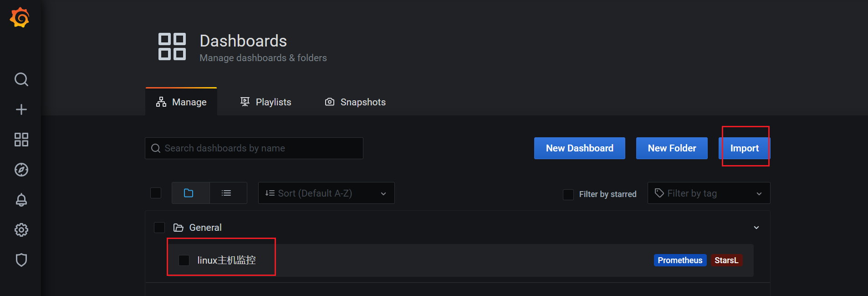The width and height of the screenshot is (868, 296).
Task: Open the search icon in sidebar
Action: 21,79
